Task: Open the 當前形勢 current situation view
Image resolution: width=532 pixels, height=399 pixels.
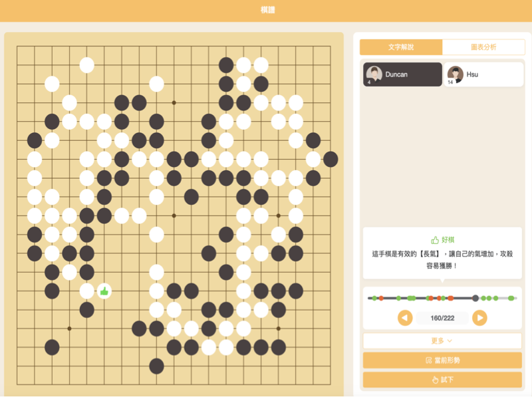Action: point(442,360)
